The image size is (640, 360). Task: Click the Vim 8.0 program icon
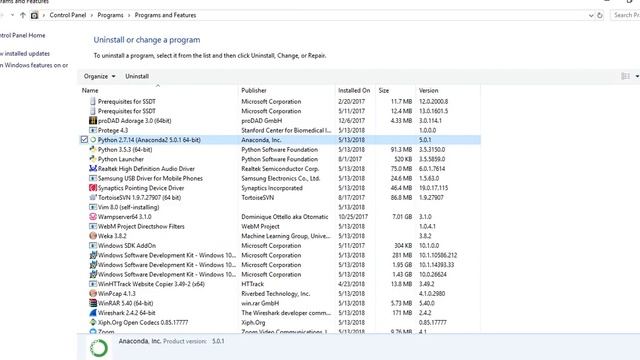click(x=93, y=207)
